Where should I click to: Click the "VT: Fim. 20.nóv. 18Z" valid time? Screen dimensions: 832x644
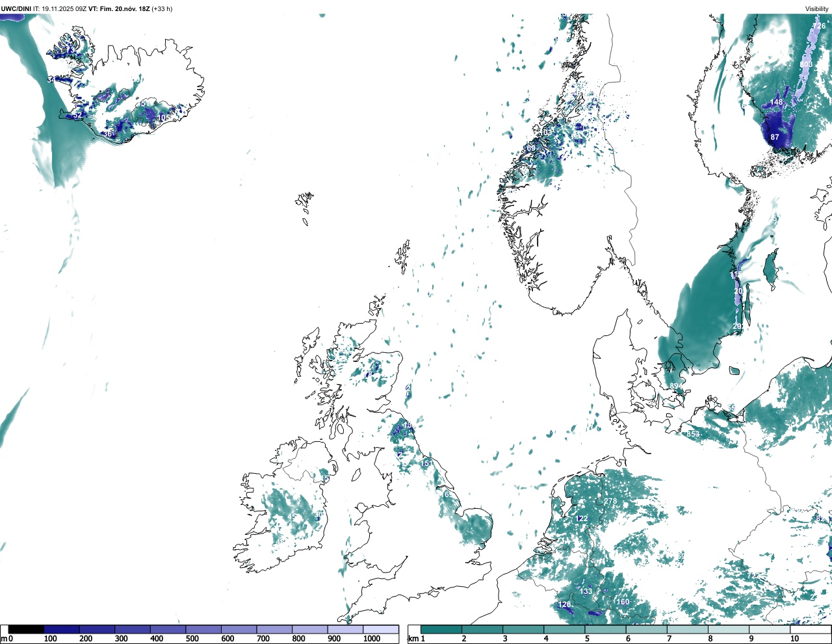[119, 9]
